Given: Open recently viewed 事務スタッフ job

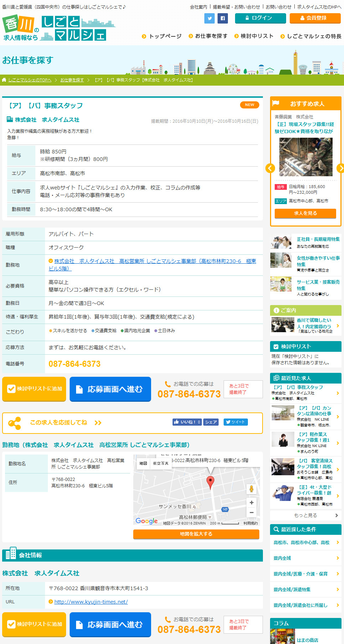Looking at the screenshot, I should 306,393.
